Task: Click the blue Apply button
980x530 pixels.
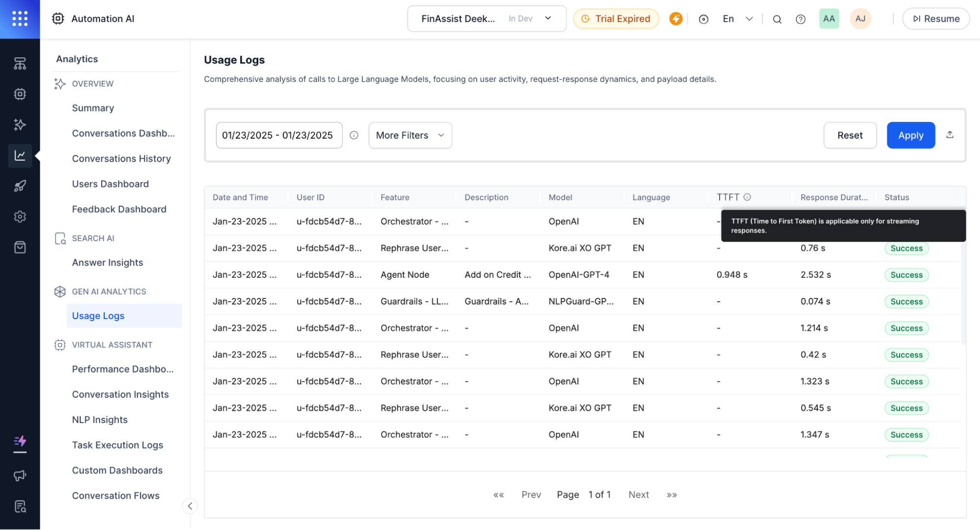Action: (x=910, y=135)
